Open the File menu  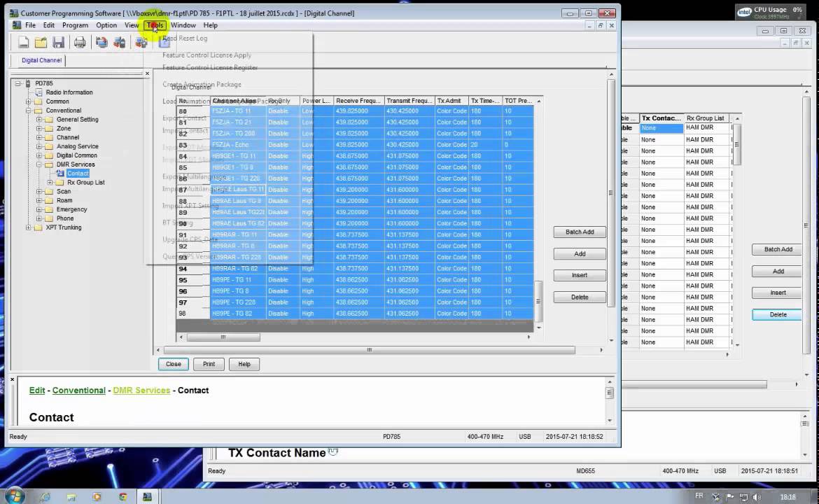click(30, 25)
